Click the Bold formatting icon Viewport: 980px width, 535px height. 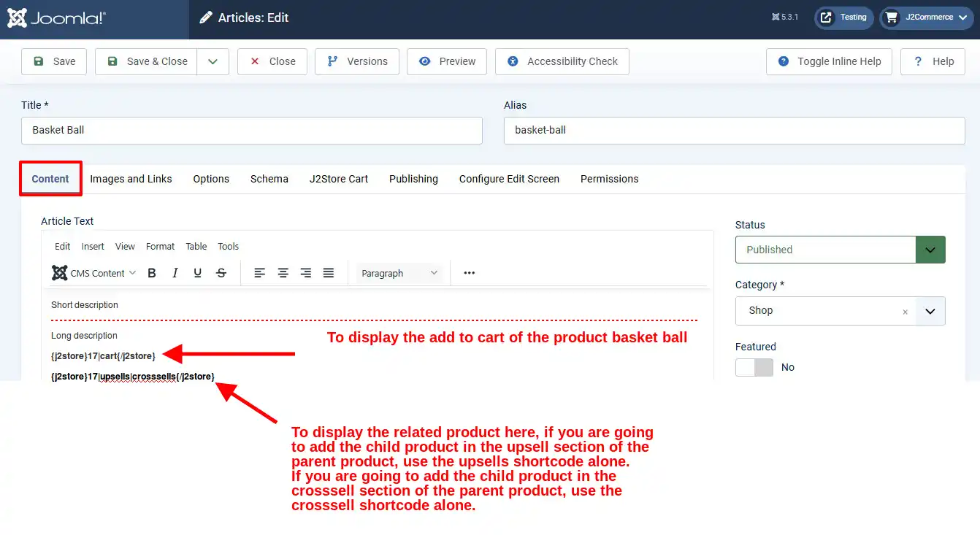coord(152,273)
